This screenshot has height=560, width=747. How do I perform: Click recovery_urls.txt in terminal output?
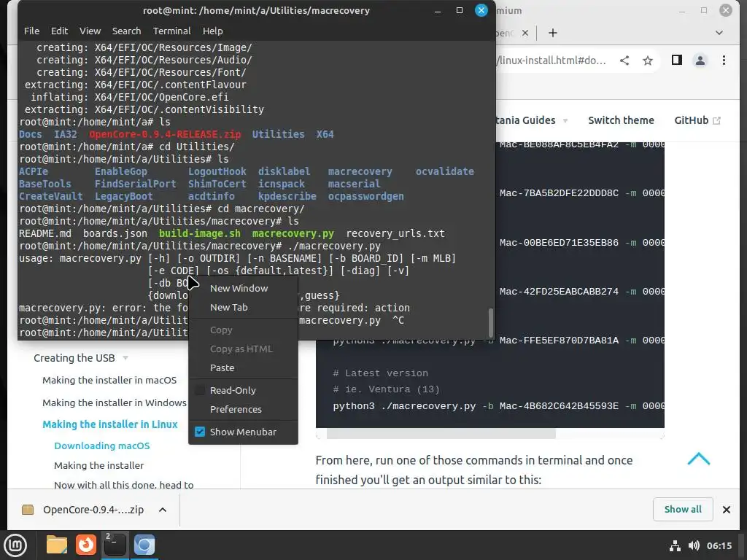click(x=395, y=234)
